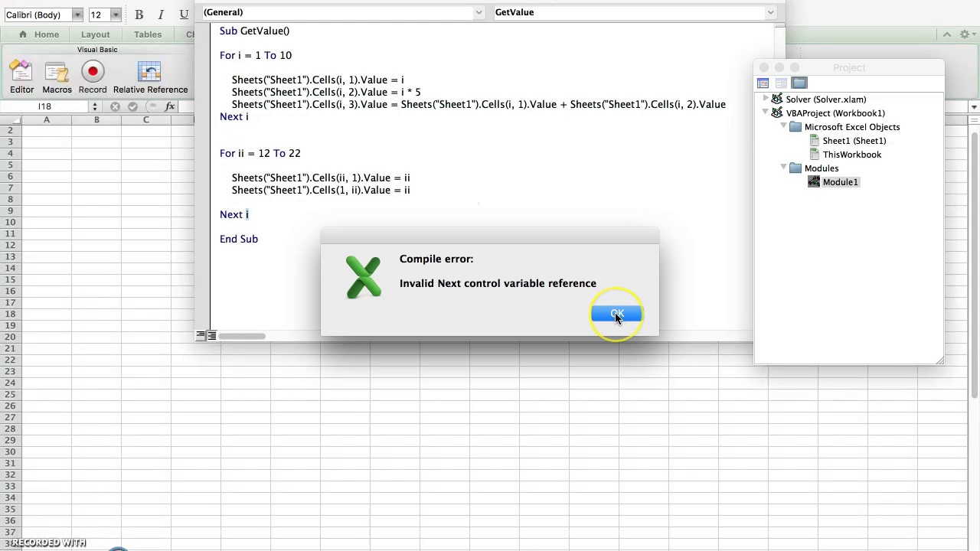980x551 pixels.
Task: Apply Underline formatting in the toolbar
Action: 184,15
